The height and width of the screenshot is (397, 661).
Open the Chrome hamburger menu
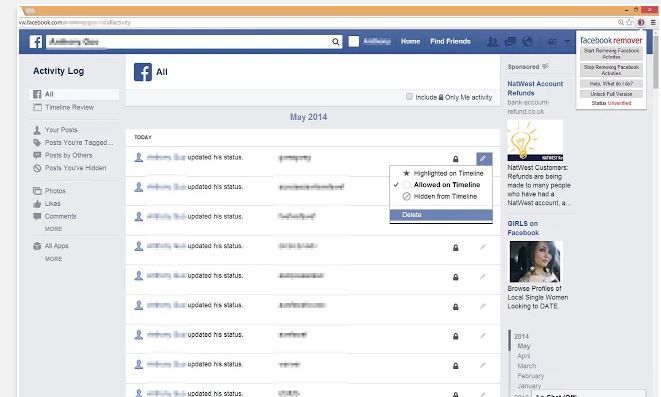(x=653, y=22)
